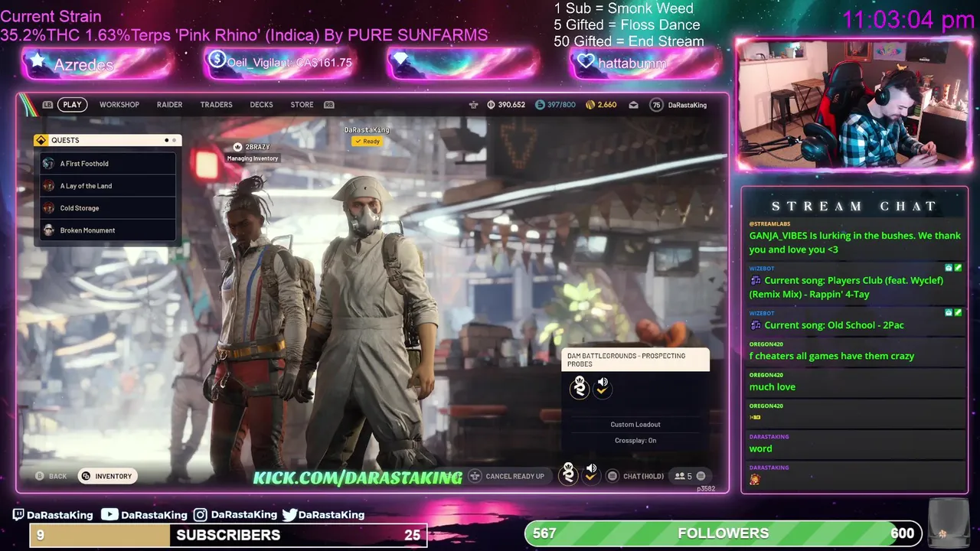Click the webcam feed thumbnail
The image size is (980, 551).
854,103
